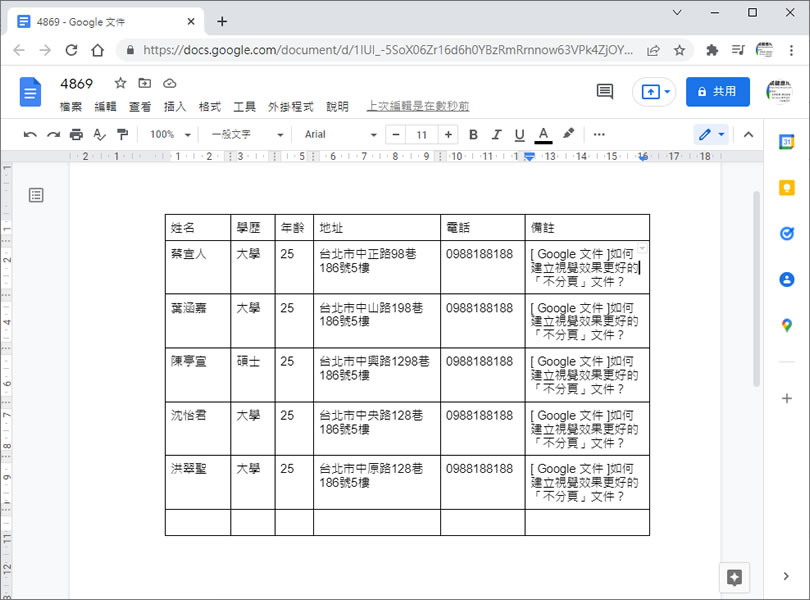
Task: Open Google Maps in the side panel
Action: pyautogui.click(x=786, y=326)
